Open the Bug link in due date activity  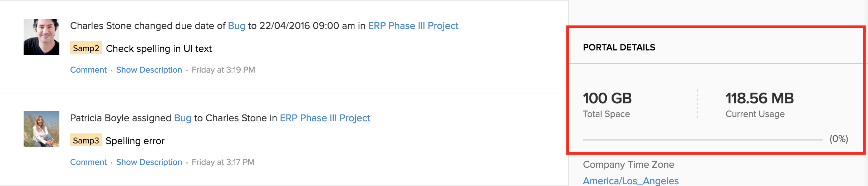pyautogui.click(x=236, y=26)
